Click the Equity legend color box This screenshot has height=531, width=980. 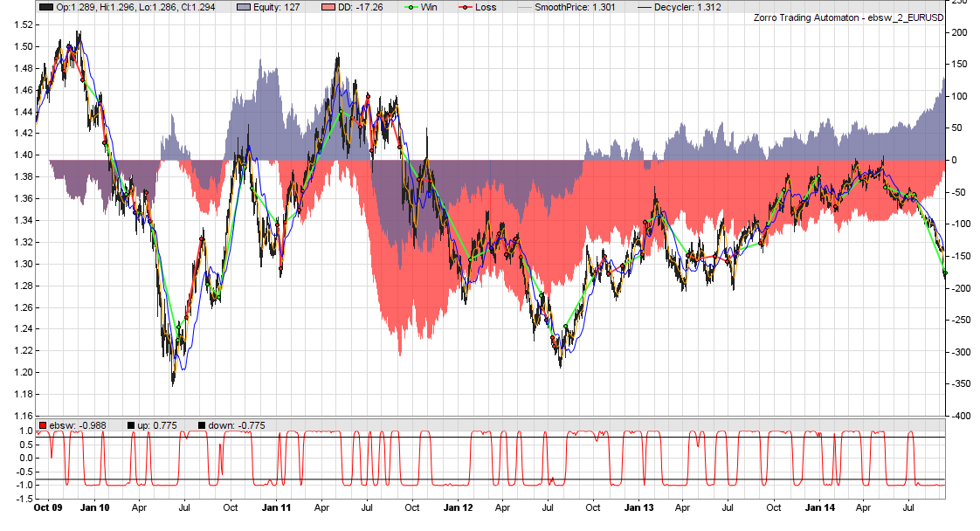pos(244,8)
